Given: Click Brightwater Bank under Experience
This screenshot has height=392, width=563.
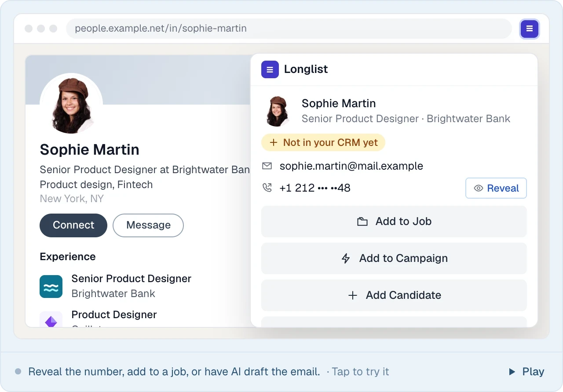Looking at the screenshot, I should click(x=113, y=294).
